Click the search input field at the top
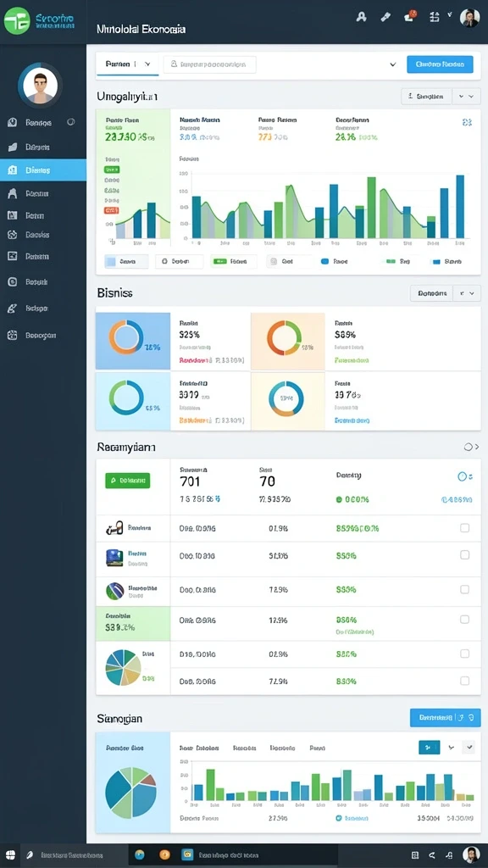The height and width of the screenshot is (868, 488). pos(210,64)
